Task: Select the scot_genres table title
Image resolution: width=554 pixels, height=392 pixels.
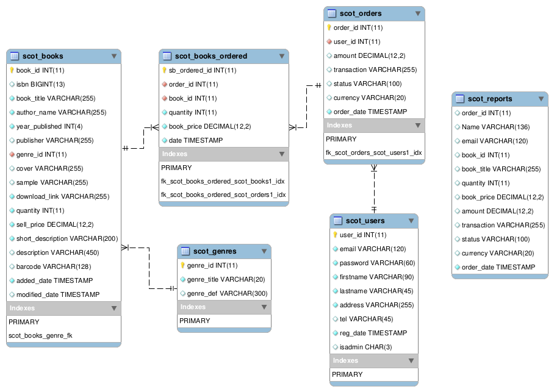Action: tap(215, 251)
